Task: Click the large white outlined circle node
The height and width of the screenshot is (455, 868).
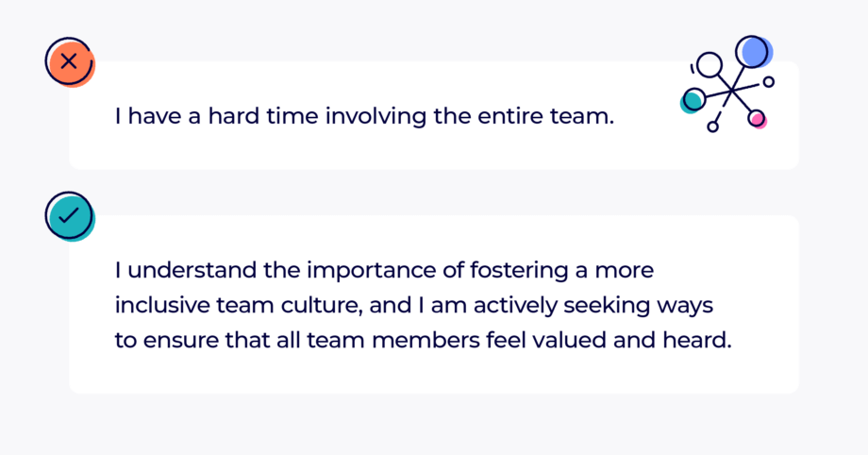Action: click(708, 65)
